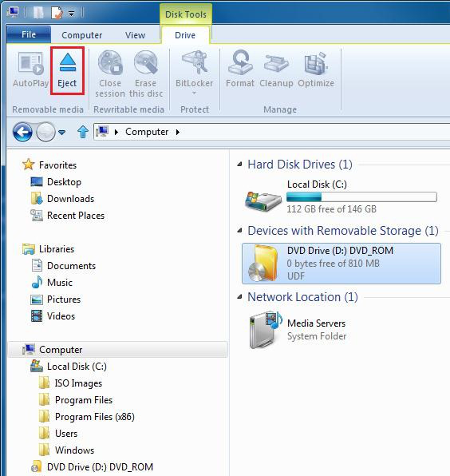
Task: Collapse the Hard Disk Drives group
Action: click(x=239, y=165)
